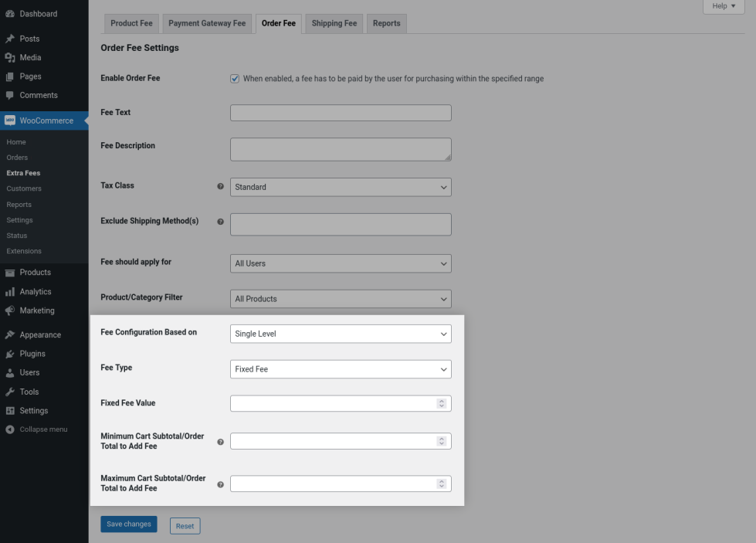Click into the Fee Text input field

[341, 113]
